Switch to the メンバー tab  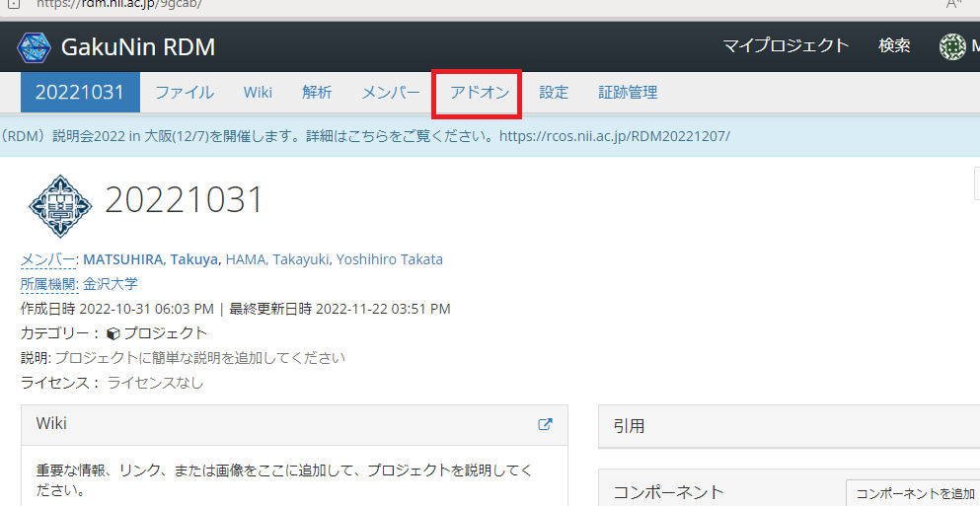click(391, 93)
